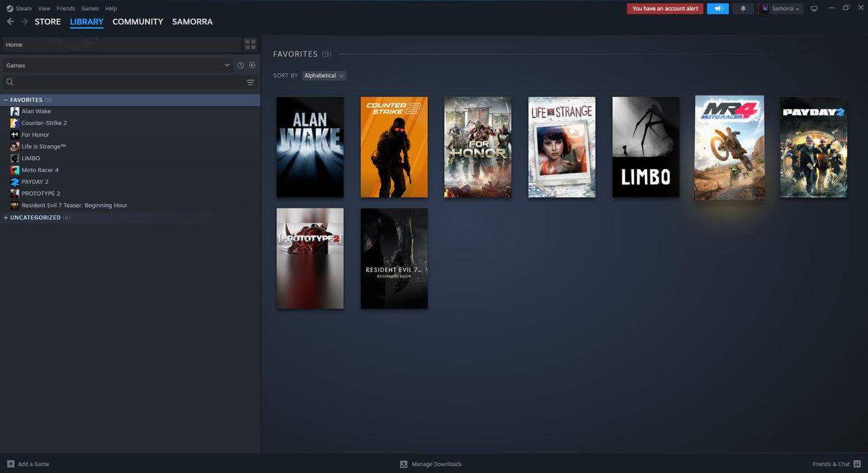868x473 pixels.
Task: Open the Counter-Strike 2 cover art
Action: coord(394,147)
